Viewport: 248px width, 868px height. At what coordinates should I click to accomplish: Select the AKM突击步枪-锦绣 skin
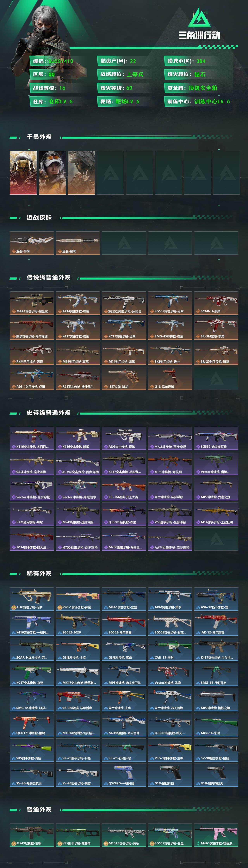pyautogui.click(x=78, y=303)
